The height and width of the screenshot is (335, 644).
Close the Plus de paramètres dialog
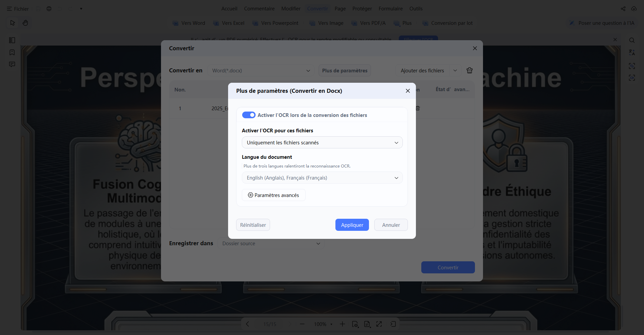point(408,91)
